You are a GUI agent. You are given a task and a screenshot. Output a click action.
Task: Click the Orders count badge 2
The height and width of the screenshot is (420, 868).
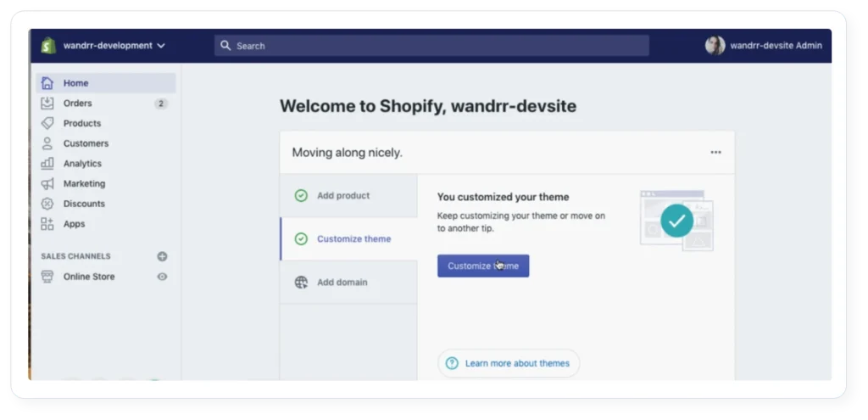161,104
